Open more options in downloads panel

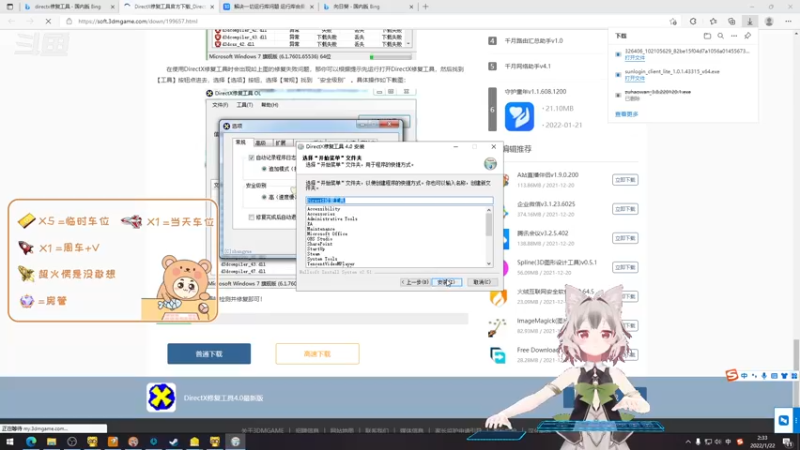pos(734,36)
